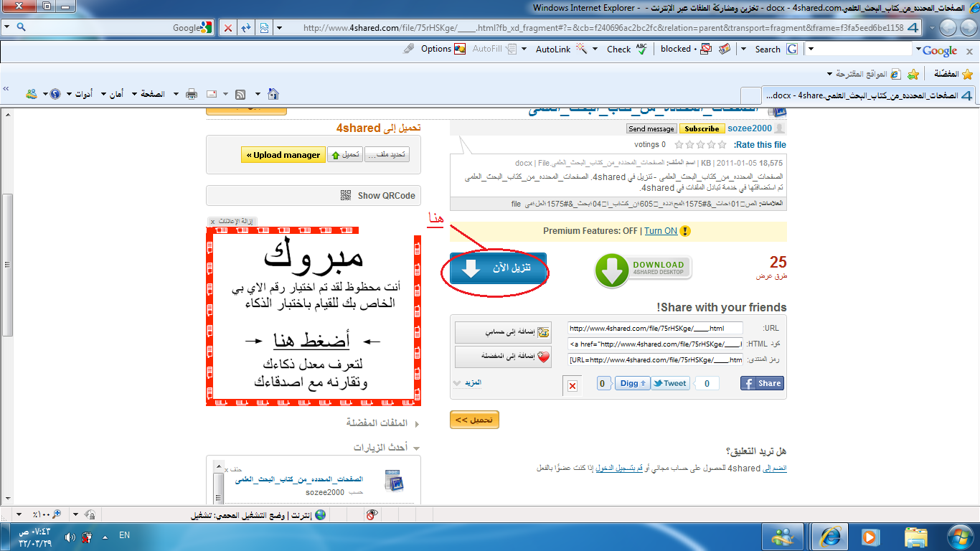Click the Back arrow navigation button
This screenshot has width=980, height=551.
point(968,28)
